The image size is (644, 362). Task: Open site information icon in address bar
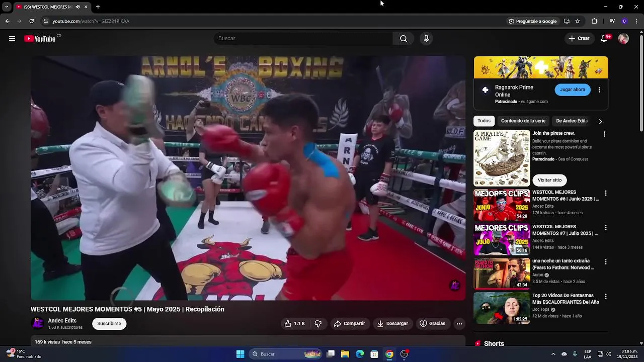click(46, 21)
